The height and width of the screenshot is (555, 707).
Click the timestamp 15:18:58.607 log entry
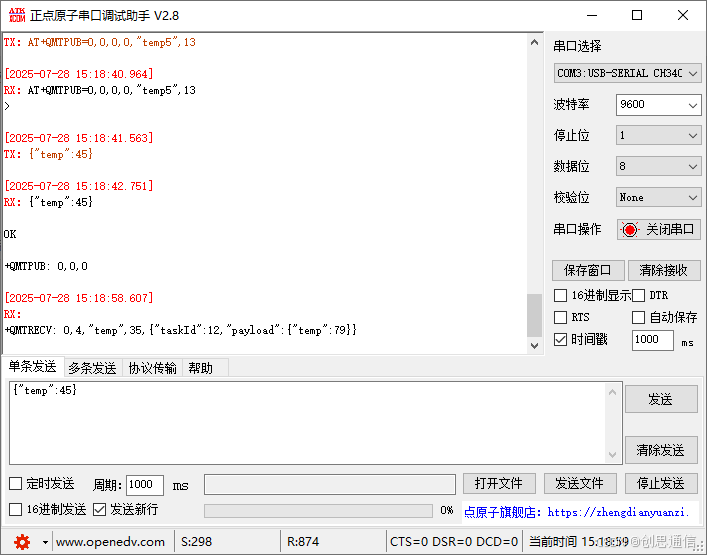click(79, 298)
